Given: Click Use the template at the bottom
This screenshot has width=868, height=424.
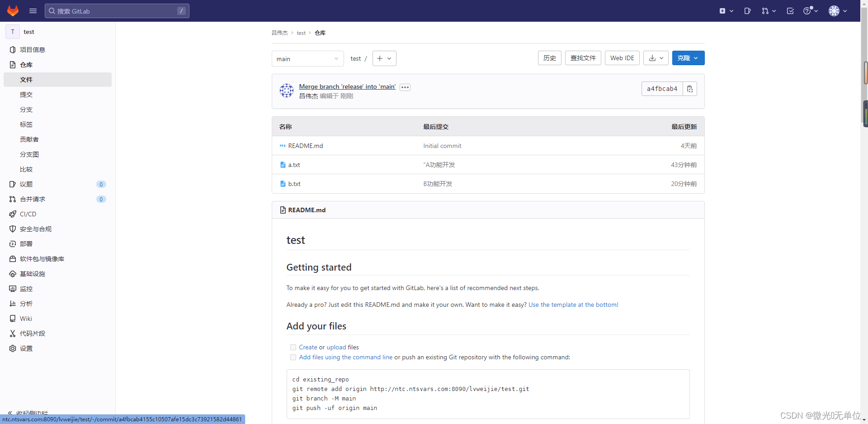Looking at the screenshot, I should click(573, 305).
